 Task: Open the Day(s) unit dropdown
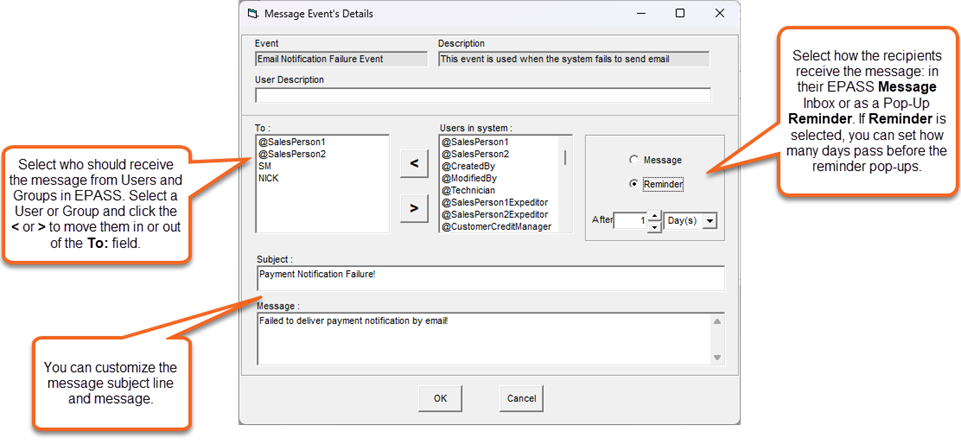click(709, 222)
